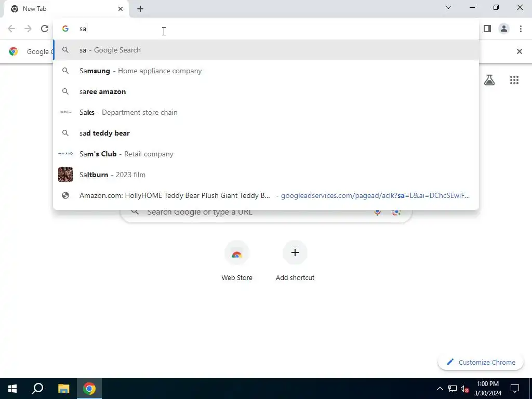Go forward using the forward arrow
Screen dimensions: 532x399
pyautogui.click(x=28, y=29)
